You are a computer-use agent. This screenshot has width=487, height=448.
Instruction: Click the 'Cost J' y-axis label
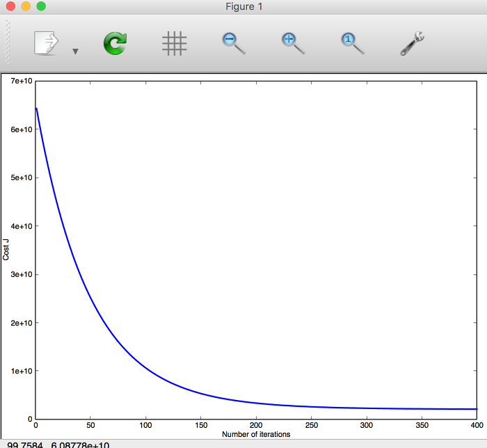(x=6, y=250)
